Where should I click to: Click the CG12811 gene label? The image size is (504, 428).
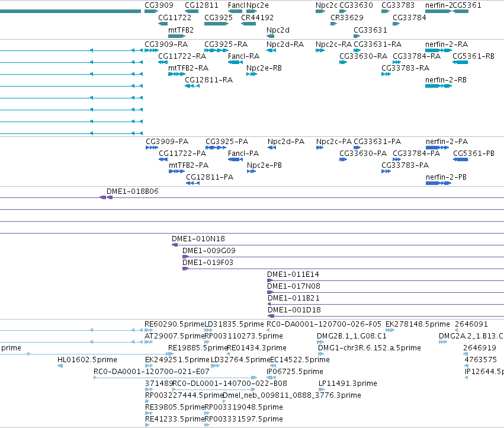[201, 5]
